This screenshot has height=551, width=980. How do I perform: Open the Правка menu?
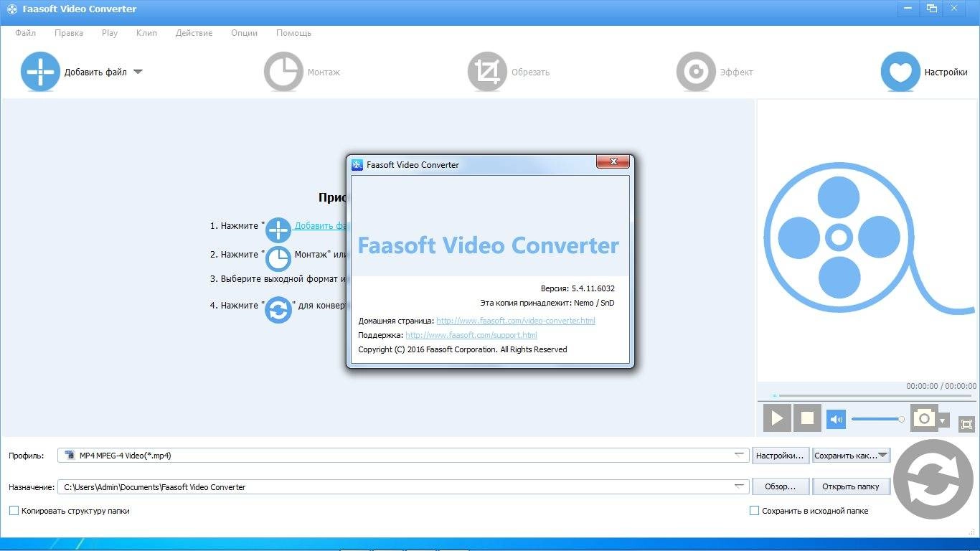pyautogui.click(x=69, y=33)
